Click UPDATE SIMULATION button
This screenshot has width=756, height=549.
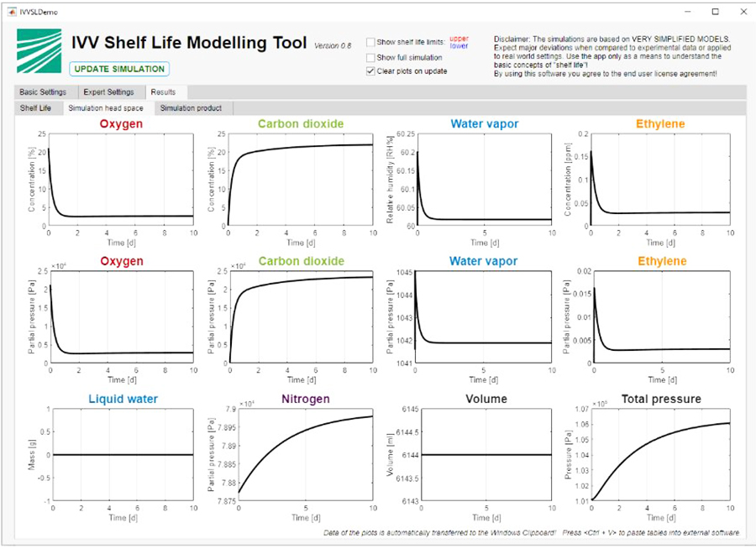[x=119, y=69]
